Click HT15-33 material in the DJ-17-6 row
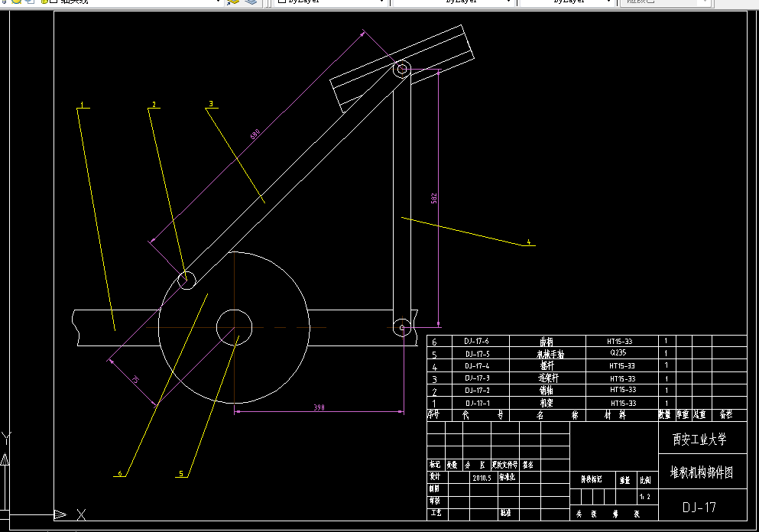Viewport: 759px width, 532px height. pos(620,341)
